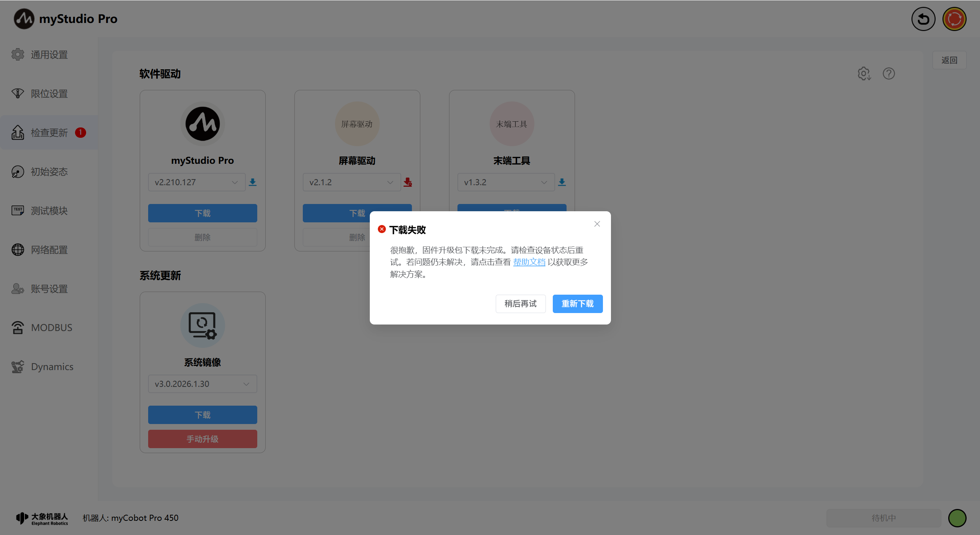Click the 重新下载 button
This screenshot has height=535, width=980.
(x=577, y=304)
